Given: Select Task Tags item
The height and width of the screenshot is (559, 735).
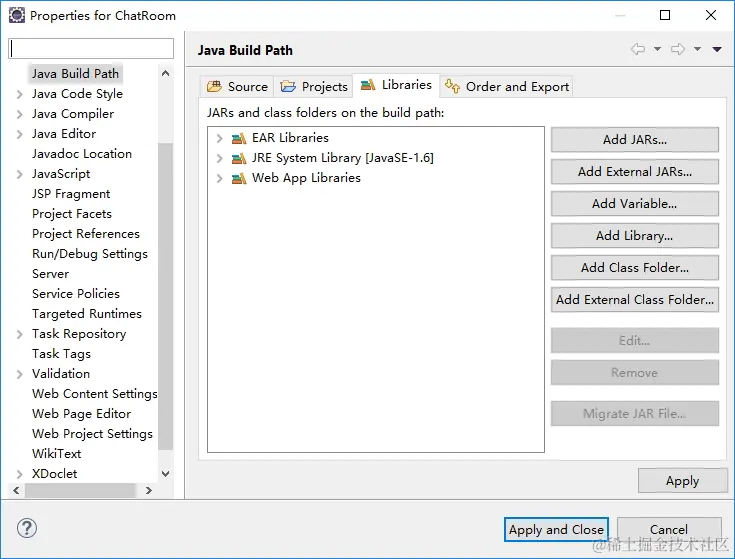Looking at the screenshot, I should [61, 354].
